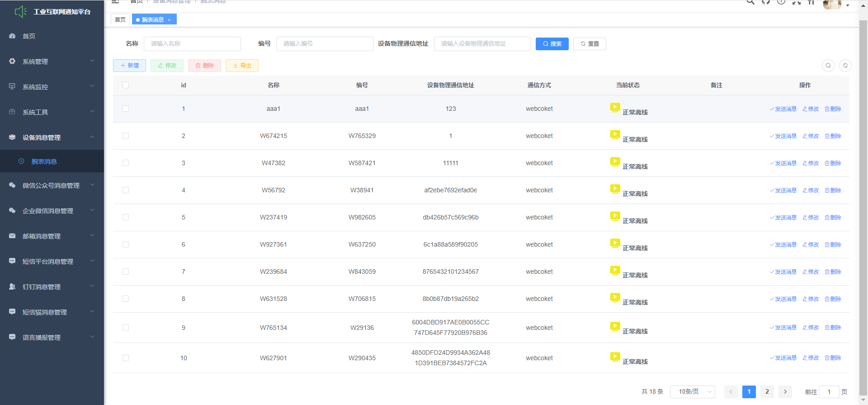868x405 pixels.
Task: Click 删除 link in row W47382
Action: click(833, 163)
